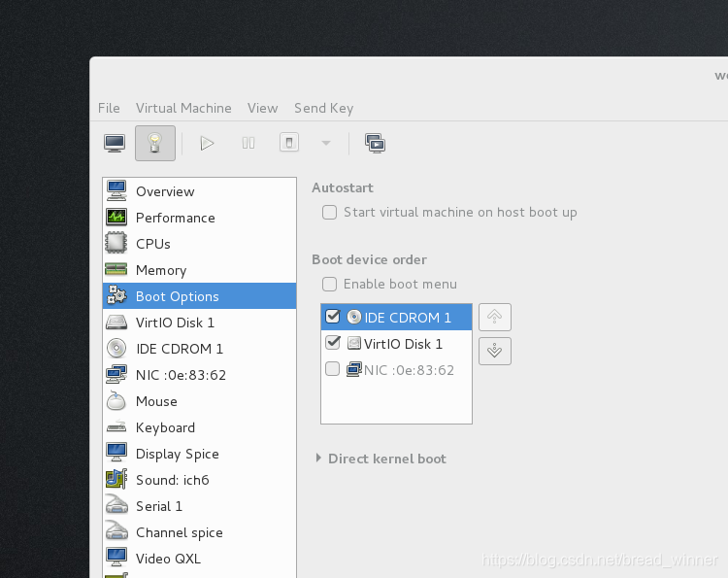Click Channel spice label in hardware list
Viewport: 728px width, 578px height.
180,532
